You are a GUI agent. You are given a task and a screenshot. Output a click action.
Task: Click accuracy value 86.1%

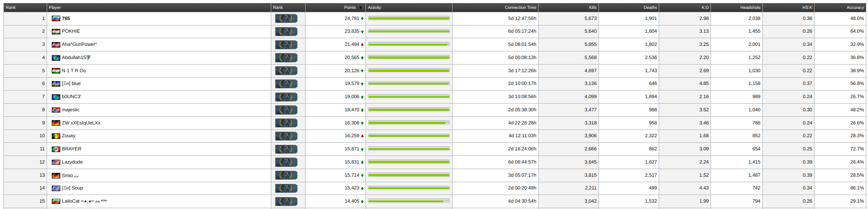[857, 188]
